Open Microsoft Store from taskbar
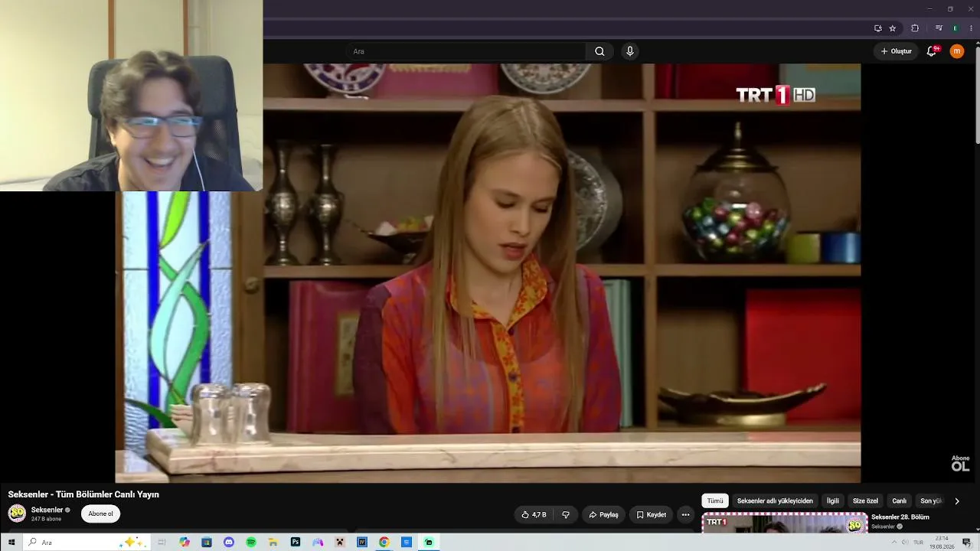Image resolution: width=980 pixels, height=551 pixels. (207, 543)
